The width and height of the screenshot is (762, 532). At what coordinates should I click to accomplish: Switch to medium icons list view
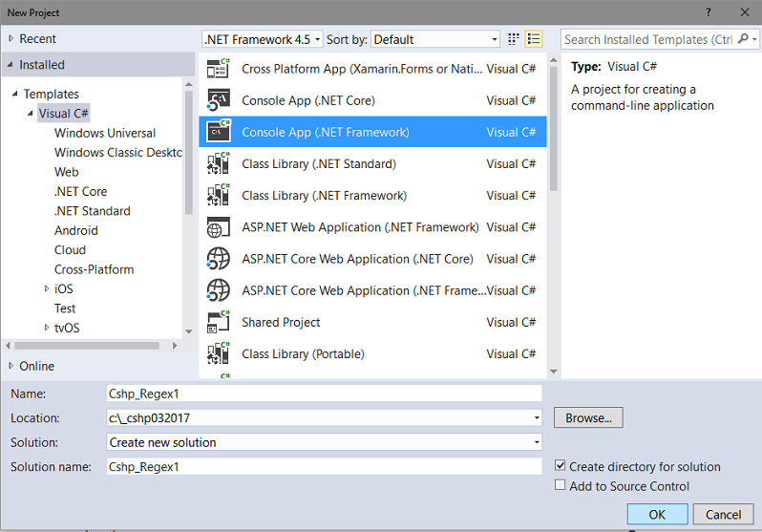click(534, 39)
